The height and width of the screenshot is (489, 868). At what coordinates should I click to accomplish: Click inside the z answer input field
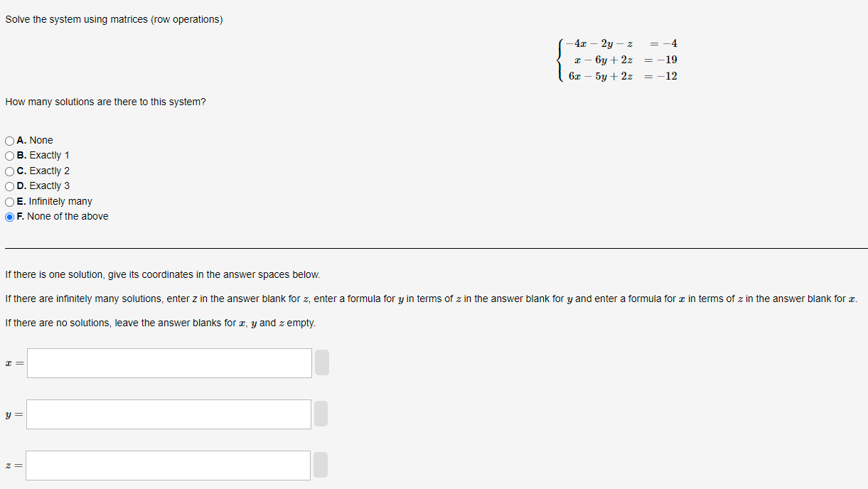(x=168, y=465)
